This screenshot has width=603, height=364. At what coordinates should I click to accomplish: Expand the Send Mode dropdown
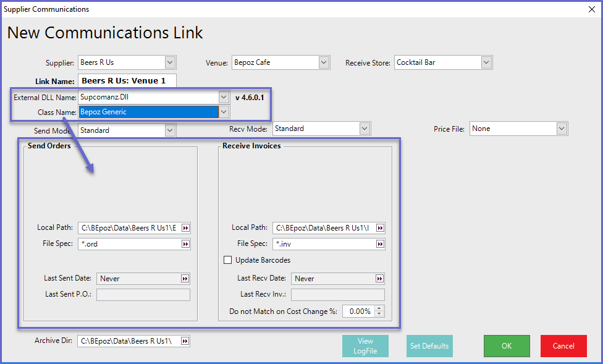[170, 130]
